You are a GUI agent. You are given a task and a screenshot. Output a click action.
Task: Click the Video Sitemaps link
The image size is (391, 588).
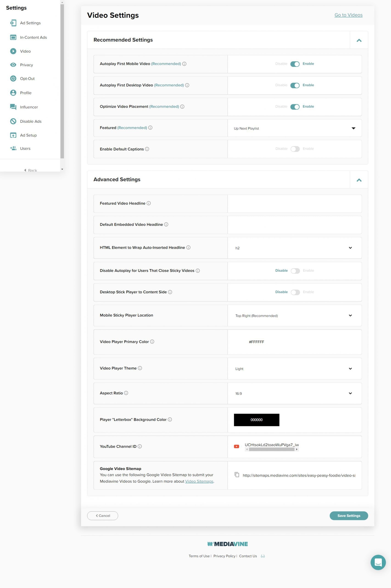[x=199, y=481]
